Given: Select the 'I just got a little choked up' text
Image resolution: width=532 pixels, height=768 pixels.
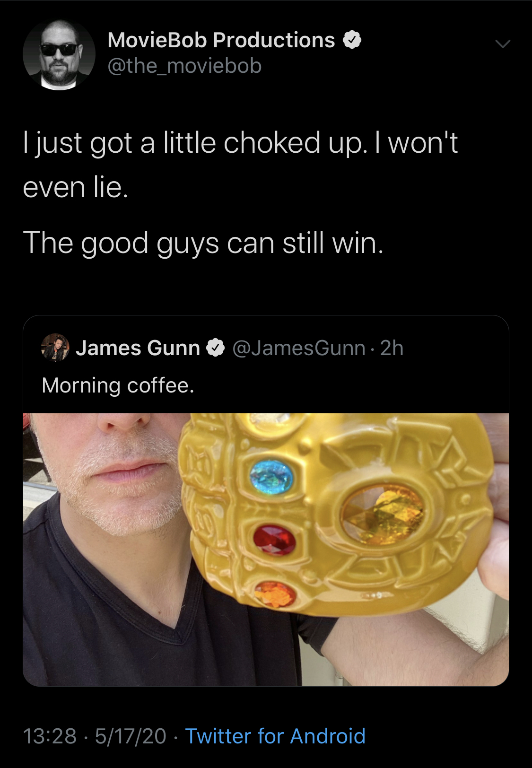Looking at the screenshot, I should 195,143.
